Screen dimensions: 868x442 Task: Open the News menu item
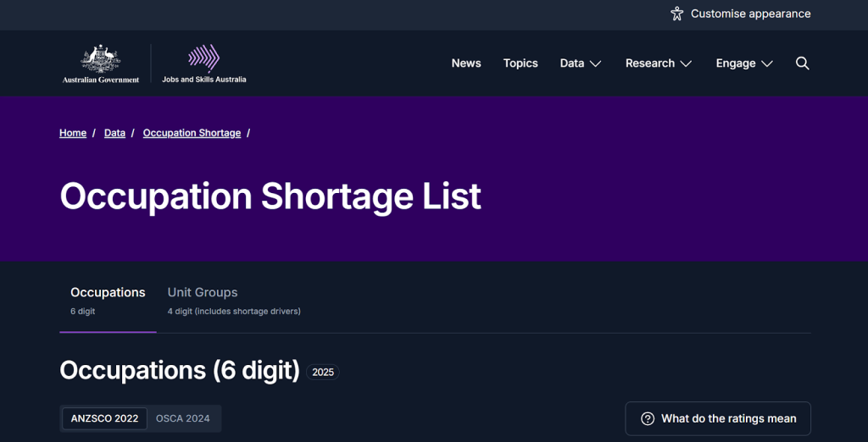coord(466,64)
